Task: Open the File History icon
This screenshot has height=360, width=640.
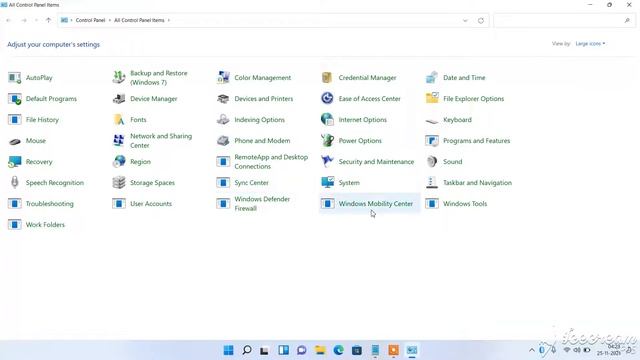Action: (15, 120)
